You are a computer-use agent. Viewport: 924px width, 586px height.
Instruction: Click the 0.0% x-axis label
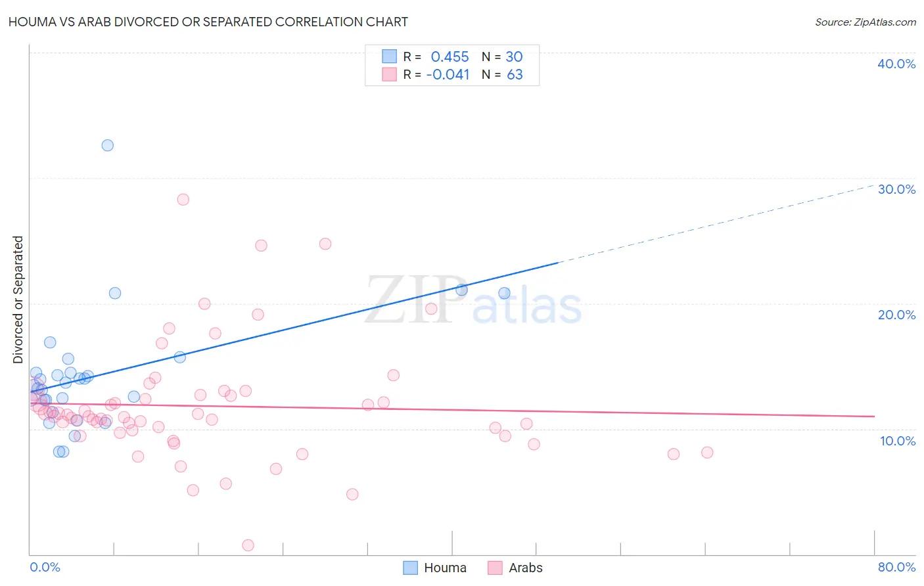pos(45,567)
